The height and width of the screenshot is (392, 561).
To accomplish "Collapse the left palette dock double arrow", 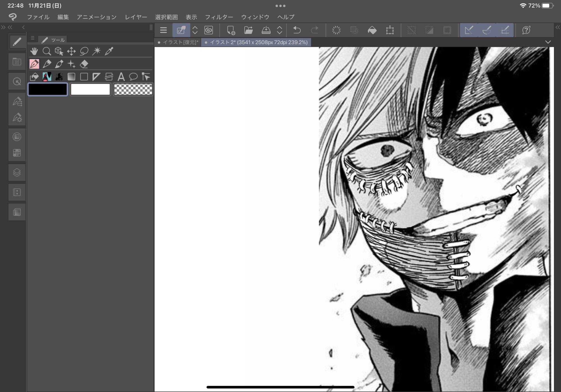I will click(x=10, y=27).
